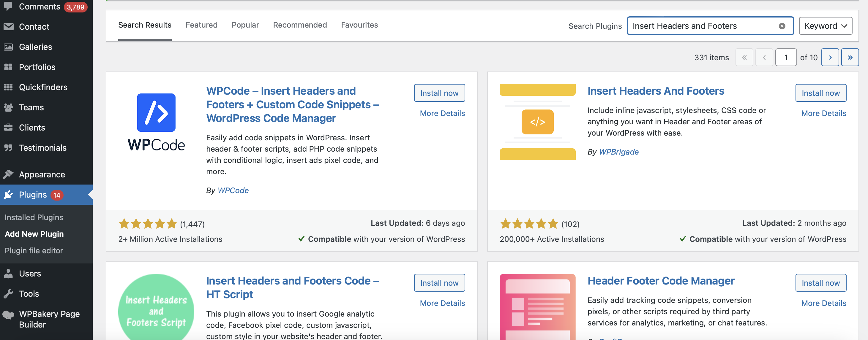Viewport: 868px width, 340px height.
Task: Click the Galleries image icon
Action: 8,47
